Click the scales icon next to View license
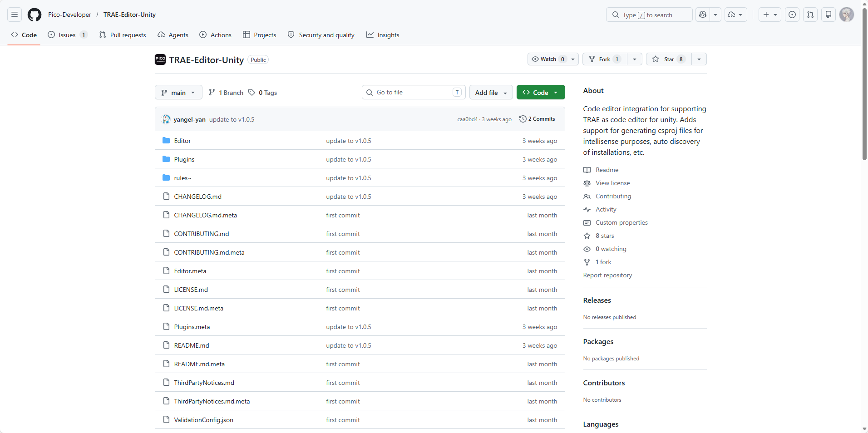 [587, 183]
